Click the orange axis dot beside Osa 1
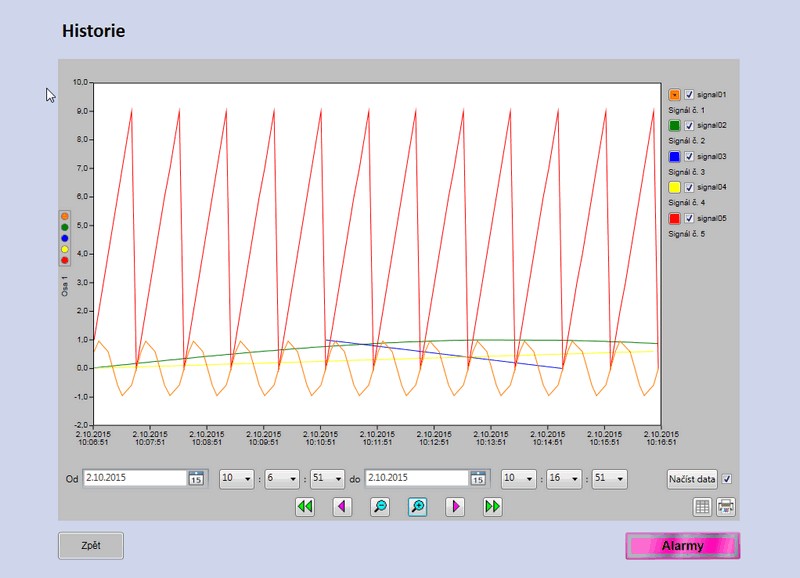The image size is (800, 578). point(65,216)
